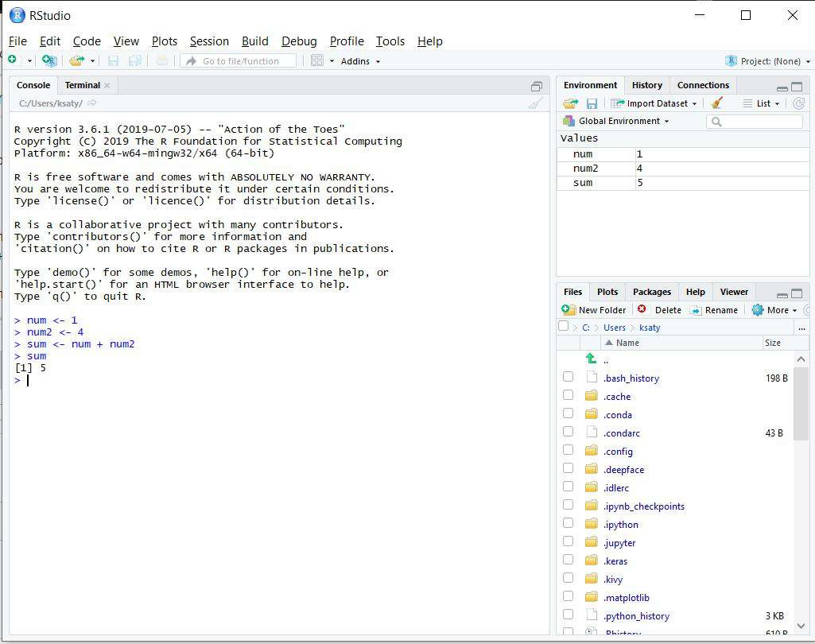Click the New File icon in toolbar
The image size is (815, 644).
13,60
